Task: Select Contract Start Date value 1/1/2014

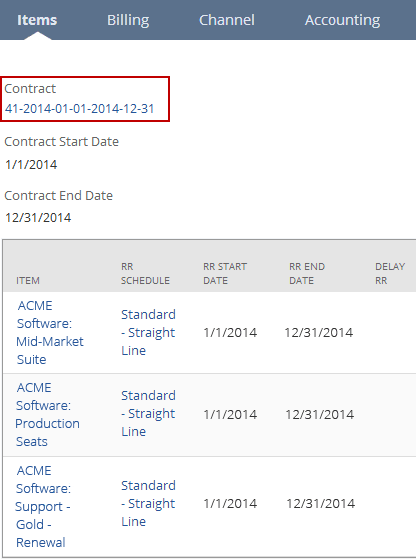Action: point(31,165)
